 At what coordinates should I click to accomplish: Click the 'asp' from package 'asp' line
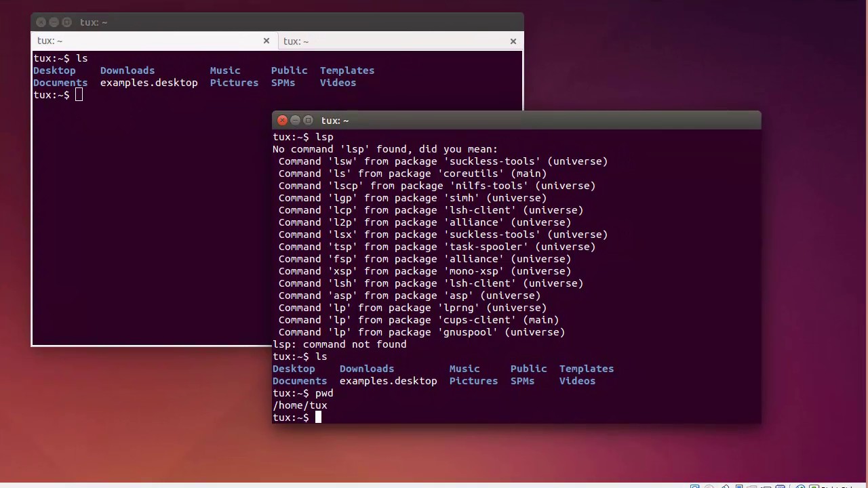point(410,296)
